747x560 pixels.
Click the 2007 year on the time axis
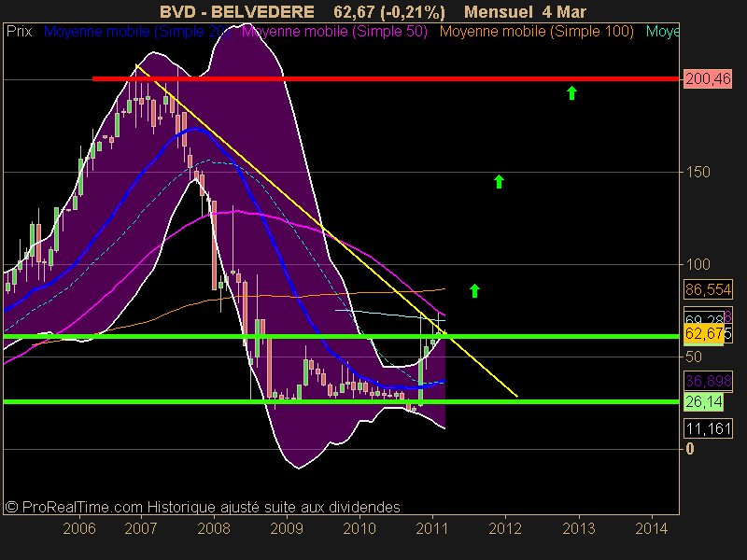click(x=141, y=528)
